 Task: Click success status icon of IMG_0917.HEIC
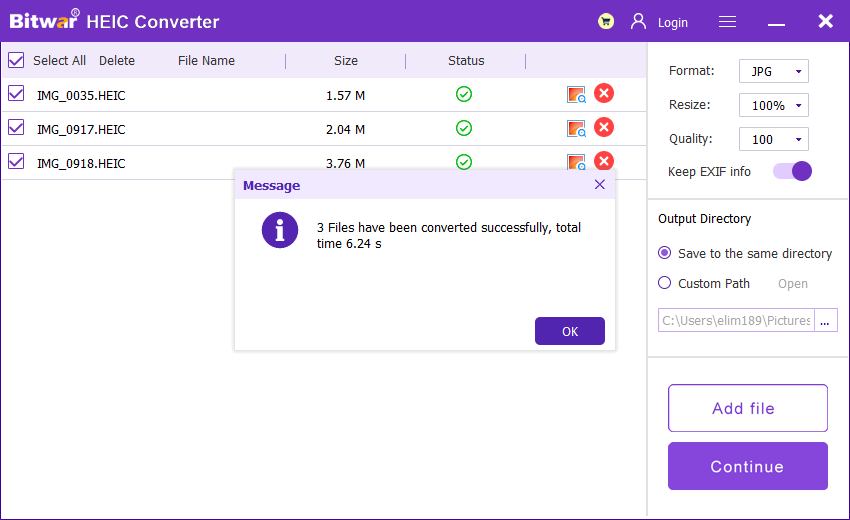point(464,129)
